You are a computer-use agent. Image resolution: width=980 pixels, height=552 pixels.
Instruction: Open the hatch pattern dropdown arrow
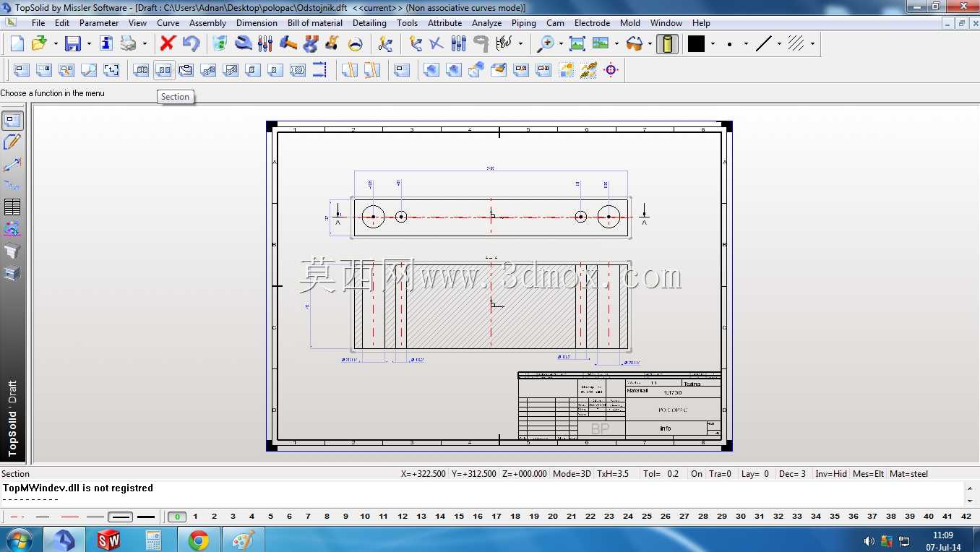(x=812, y=44)
